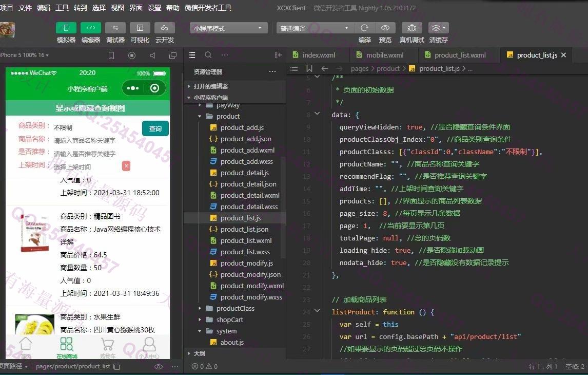The height and width of the screenshot is (375, 588).
Task: Open the compile mode dropdown
Action: point(314,28)
